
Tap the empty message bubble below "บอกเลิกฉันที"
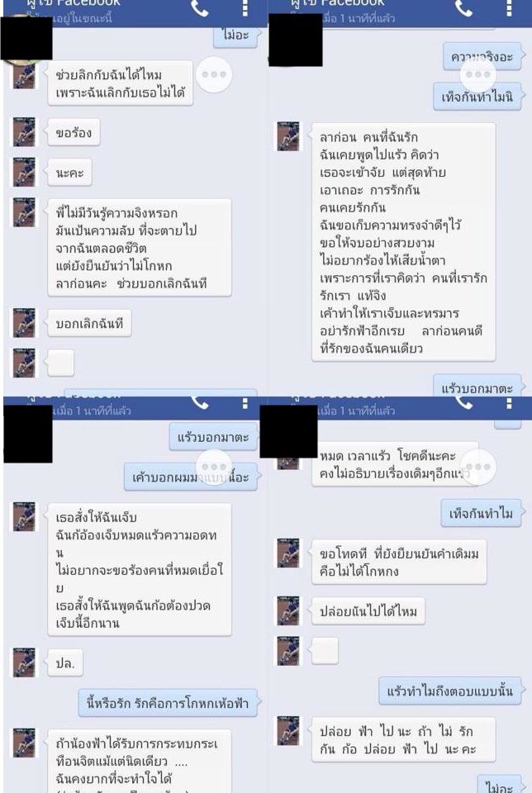tap(61, 363)
